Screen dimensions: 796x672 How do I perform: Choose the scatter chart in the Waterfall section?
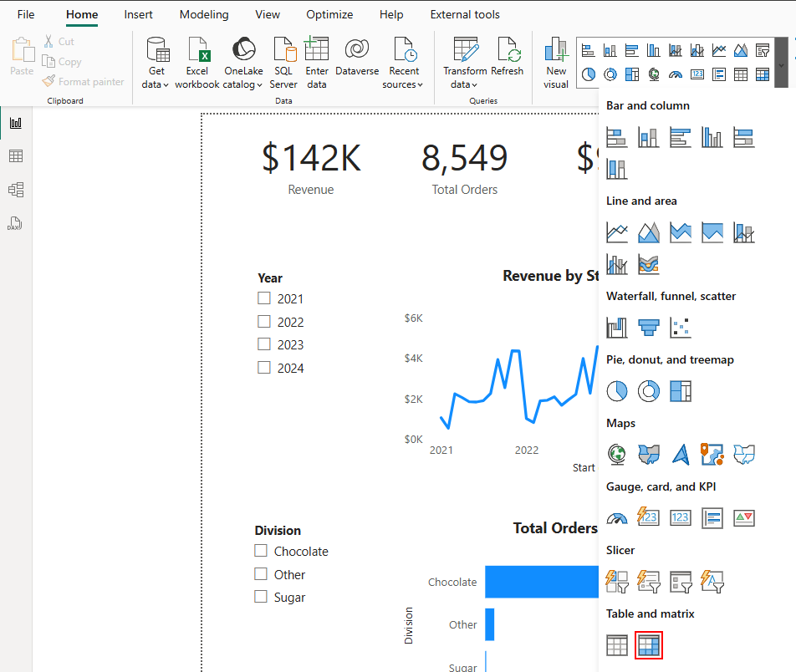[x=681, y=328]
